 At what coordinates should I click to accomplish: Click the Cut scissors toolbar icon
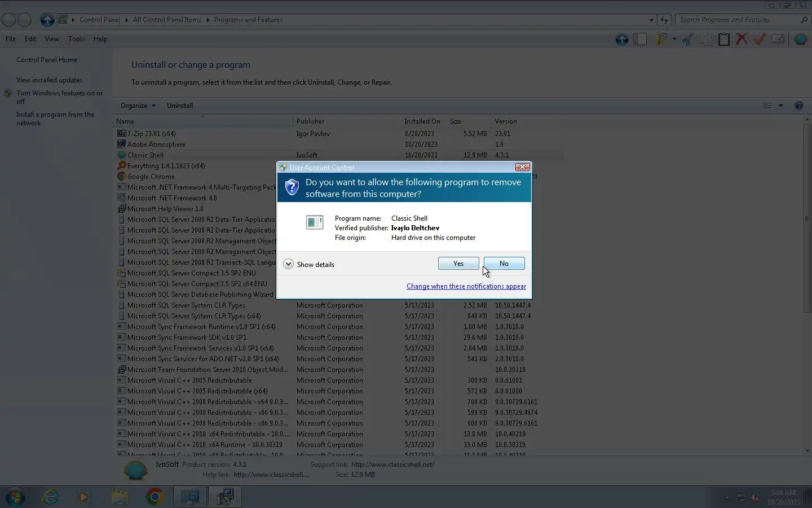tap(688, 39)
